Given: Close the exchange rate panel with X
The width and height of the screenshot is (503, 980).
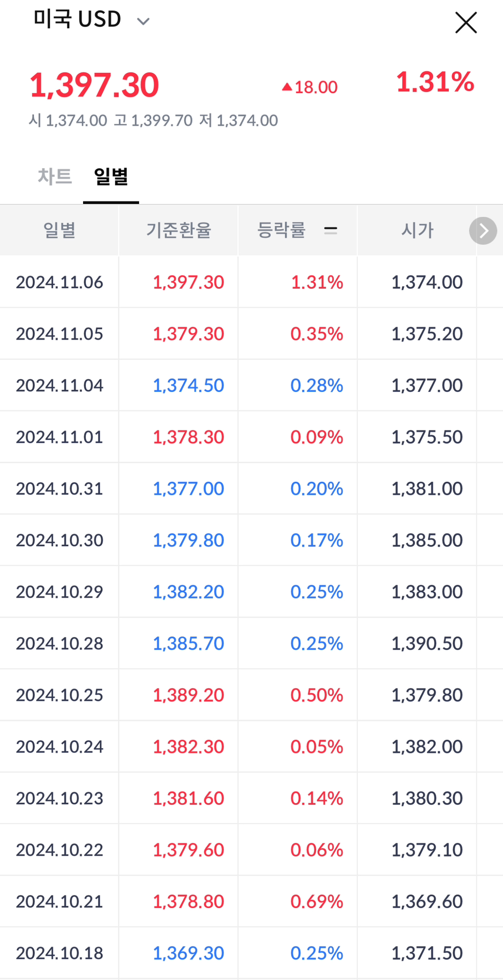Looking at the screenshot, I should click(x=465, y=23).
